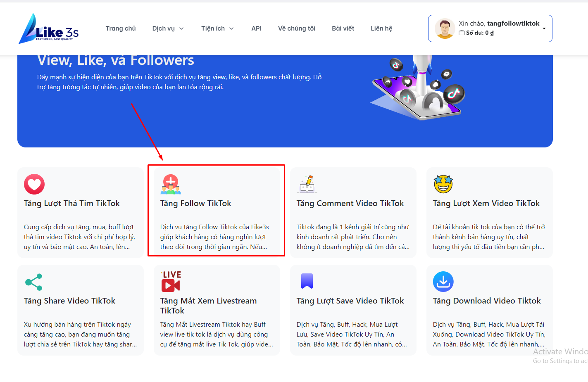Click the username tangfollowtiktok
Image resolution: width=588 pixels, height=382 pixels.
(x=513, y=24)
